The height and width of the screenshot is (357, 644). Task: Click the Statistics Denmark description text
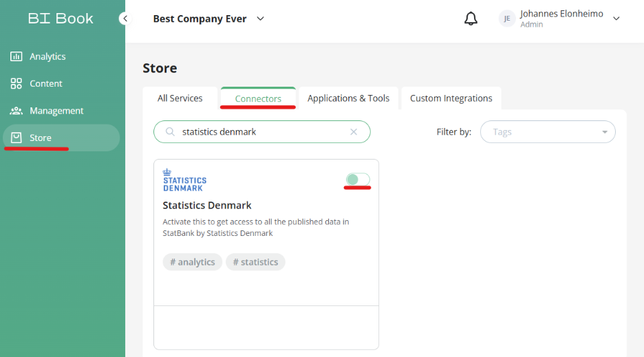(x=256, y=227)
